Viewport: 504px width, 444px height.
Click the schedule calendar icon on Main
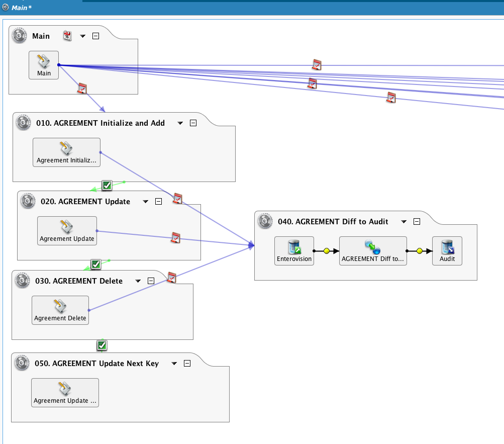(x=68, y=36)
